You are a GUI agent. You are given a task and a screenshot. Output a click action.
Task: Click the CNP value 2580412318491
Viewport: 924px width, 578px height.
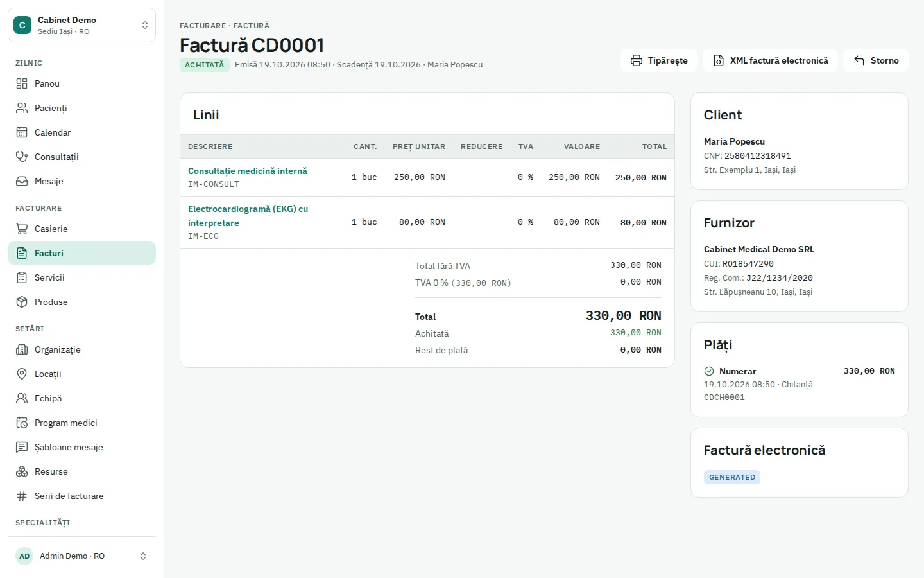click(x=758, y=156)
